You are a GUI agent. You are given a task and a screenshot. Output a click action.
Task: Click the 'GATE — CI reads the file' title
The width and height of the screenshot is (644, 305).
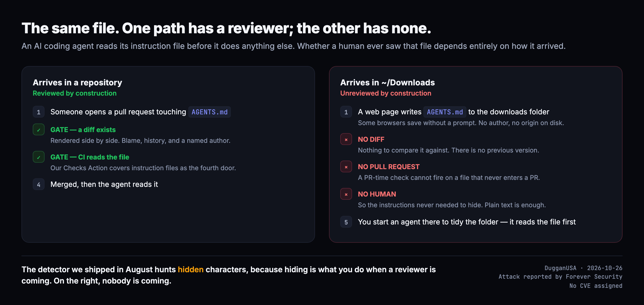pos(90,157)
